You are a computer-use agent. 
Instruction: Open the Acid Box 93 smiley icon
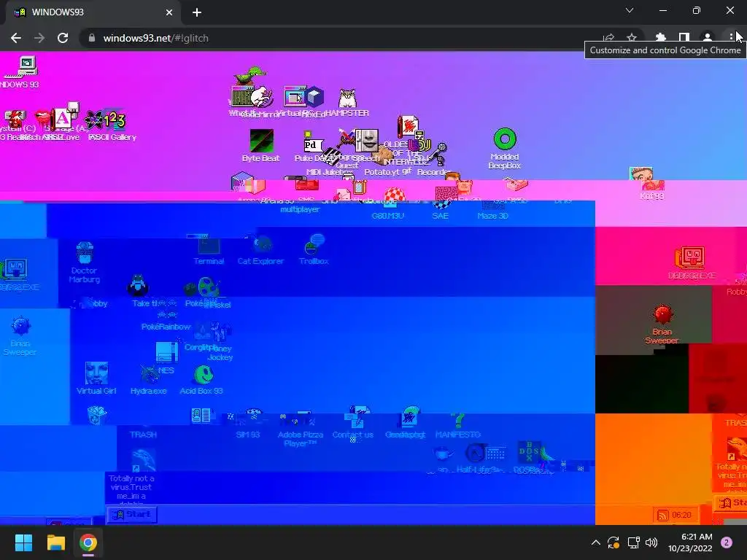pos(201,379)
